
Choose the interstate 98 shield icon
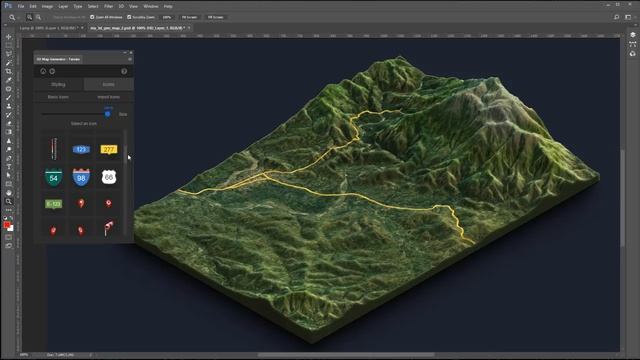(x=81, y=178)
